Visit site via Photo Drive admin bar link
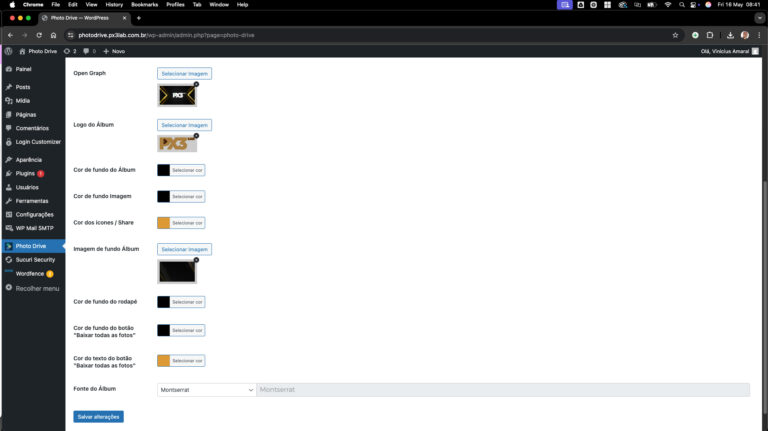 pyautogui.click(x=38, y=51)
